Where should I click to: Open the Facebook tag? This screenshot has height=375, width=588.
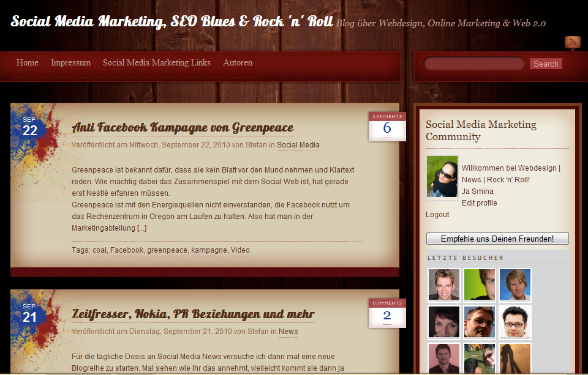(x=127, y=250)
